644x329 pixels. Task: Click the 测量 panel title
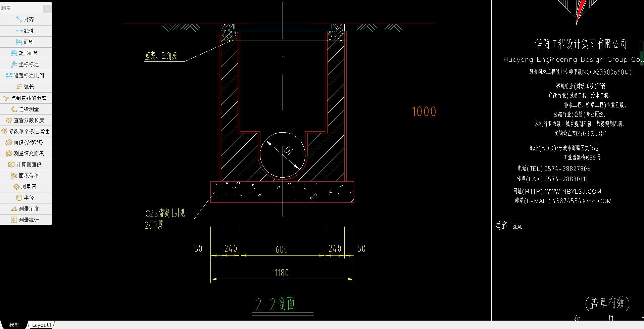pyautogui.click(x=6, y=8)
